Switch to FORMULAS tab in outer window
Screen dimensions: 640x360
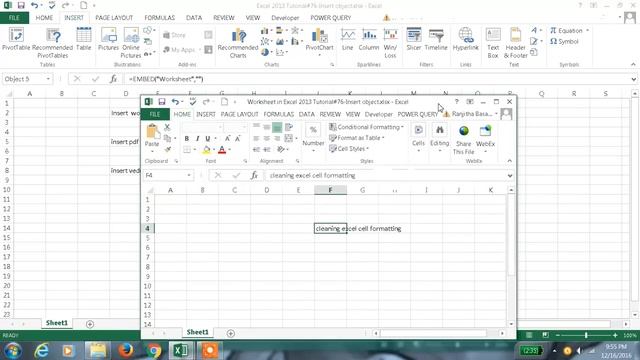click(160, 18)
